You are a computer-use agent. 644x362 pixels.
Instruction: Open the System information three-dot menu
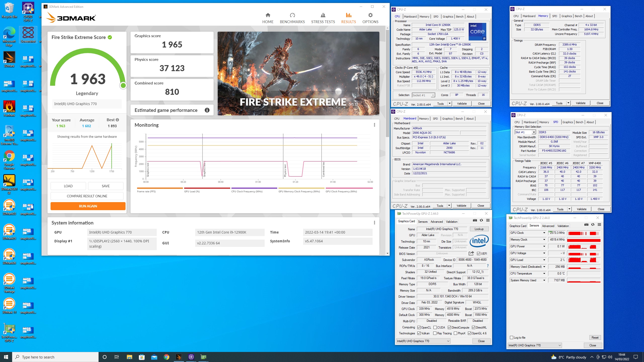coord(374,223)
